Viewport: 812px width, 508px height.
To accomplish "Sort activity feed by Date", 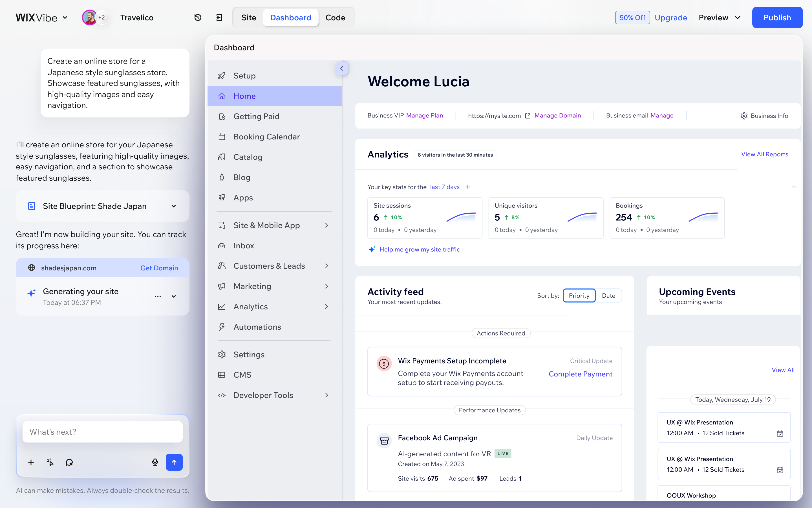I will [608, 295].
